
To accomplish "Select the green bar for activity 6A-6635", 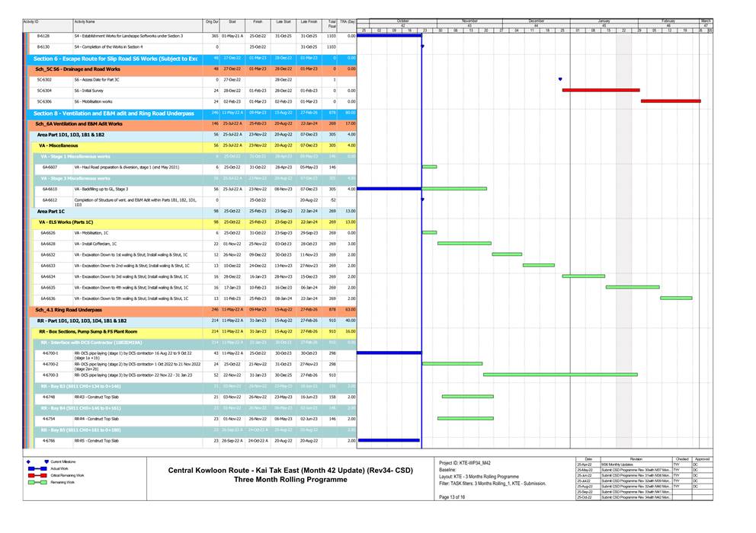I will pos(633,287).
